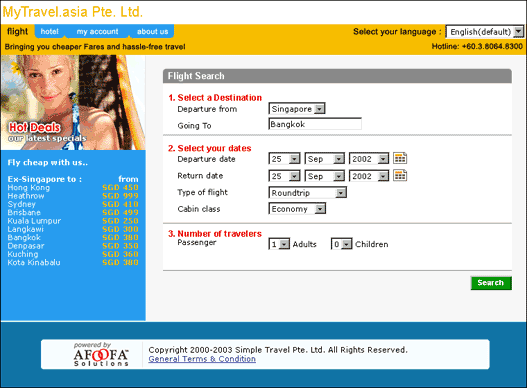Expand the Cabin class Economy dropdown
The image size is (527, 388).
[297, 209]
